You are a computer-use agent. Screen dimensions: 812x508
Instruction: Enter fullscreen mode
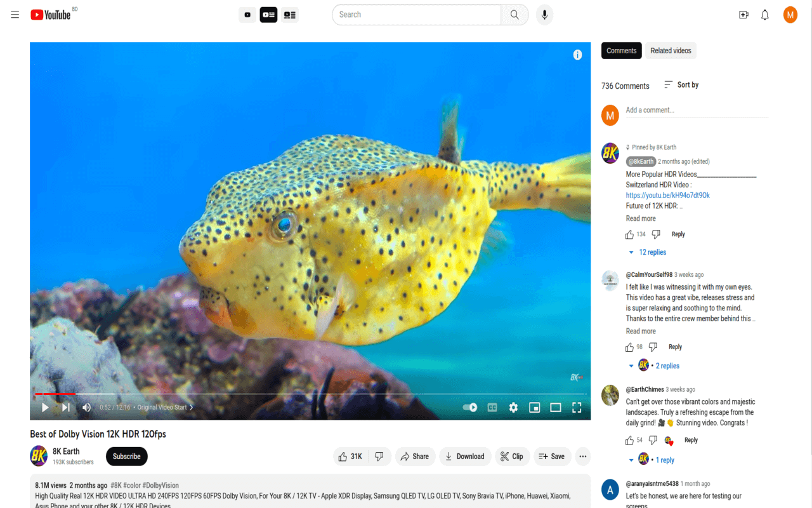coord(577,407)
